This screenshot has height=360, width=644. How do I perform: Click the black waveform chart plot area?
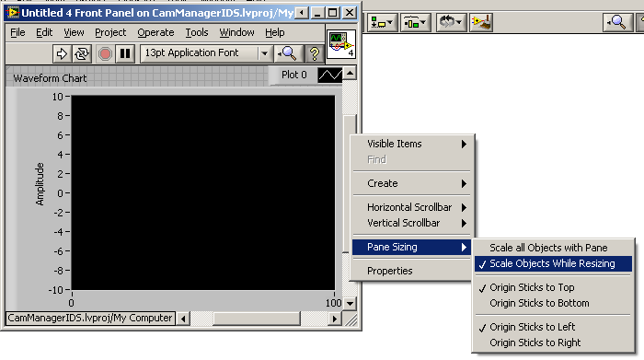tap(203, 192)
